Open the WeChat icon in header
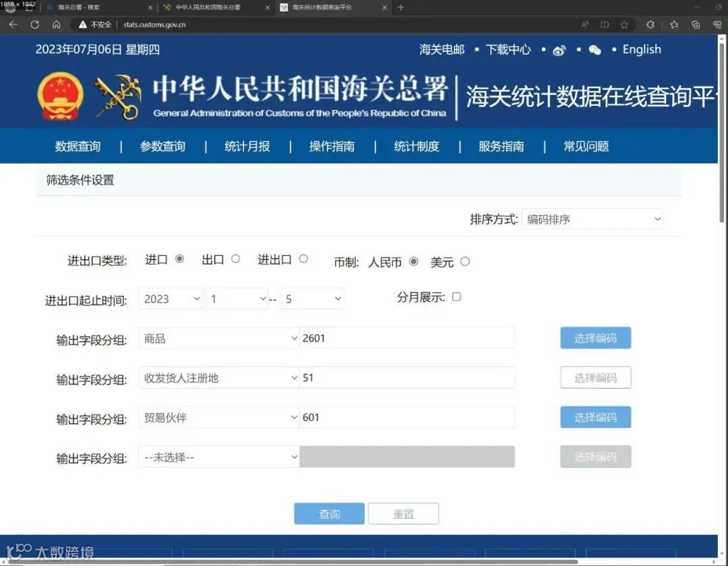The image size is (728, 566). [595, 50]
